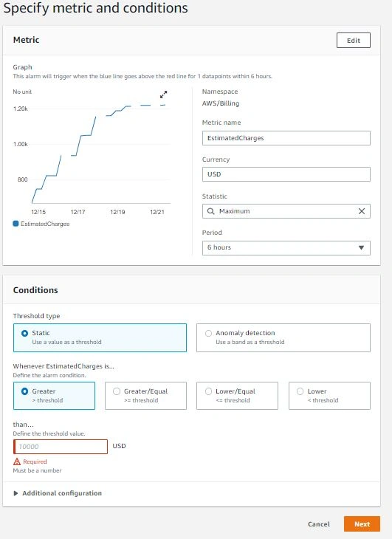Click the Next button
The height and width of the screenshot is (539, 392).
[362, 524]
